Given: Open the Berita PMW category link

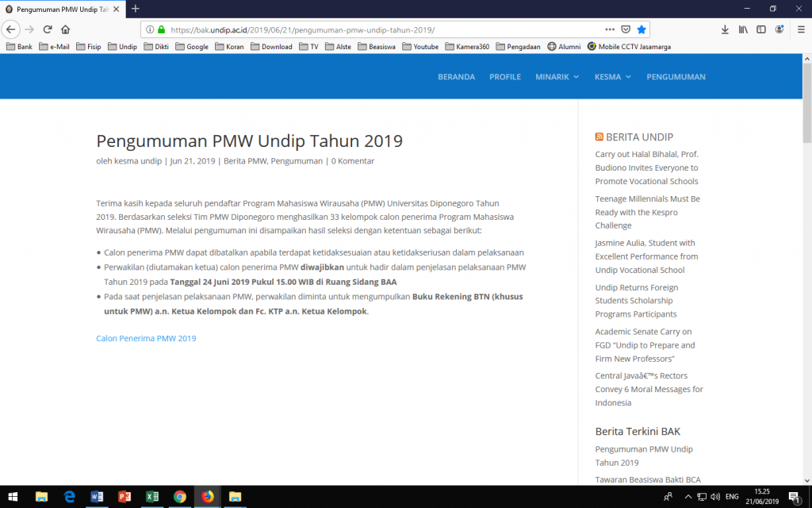Looking at the screenshot, I should [245, 161].
